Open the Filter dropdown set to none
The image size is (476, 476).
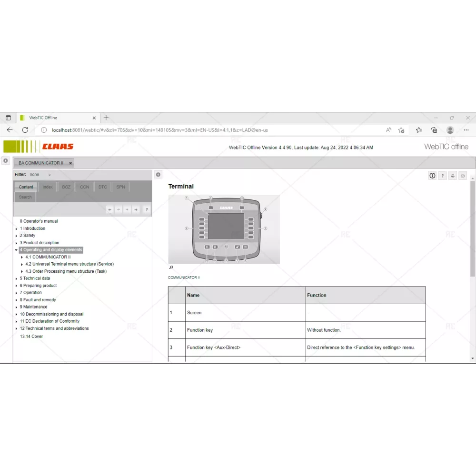click(x=49, y=175)
